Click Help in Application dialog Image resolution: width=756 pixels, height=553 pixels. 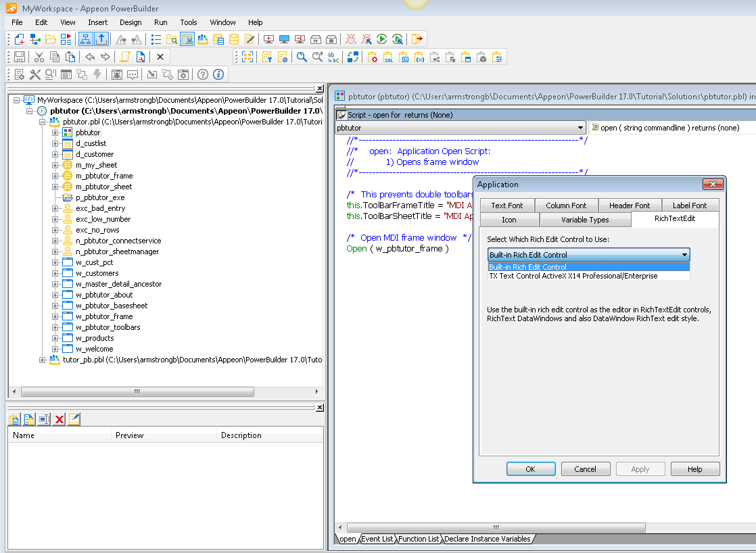tap(694, 469)
